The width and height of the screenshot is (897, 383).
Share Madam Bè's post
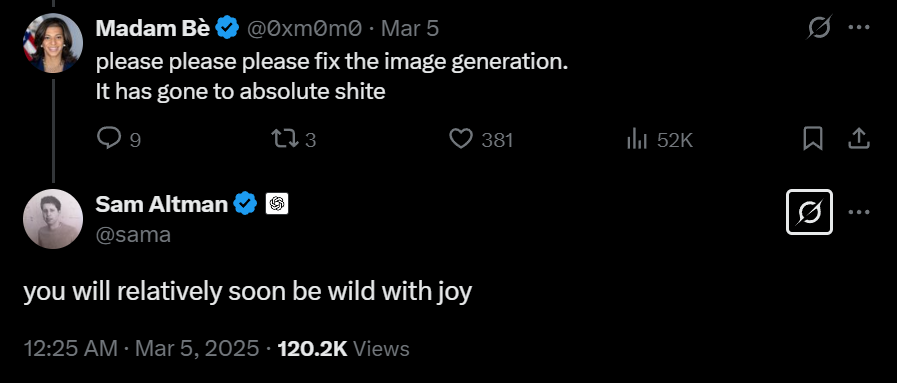click(x=859, y=139)
